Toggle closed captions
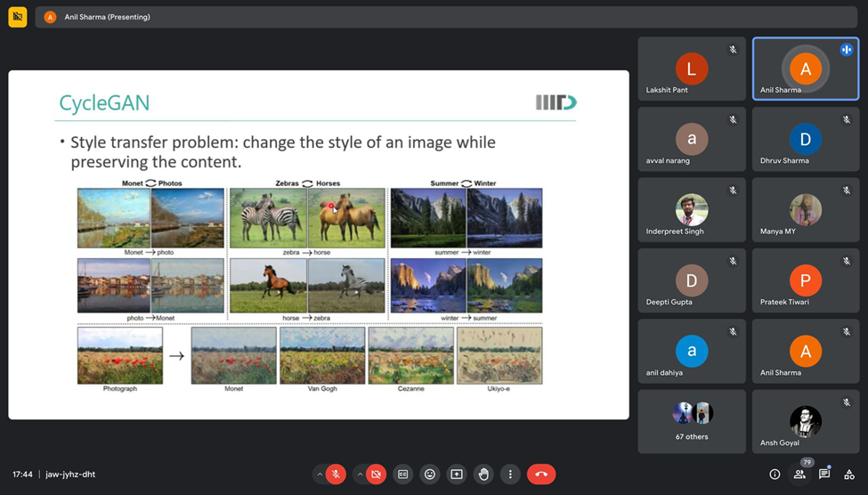This screenshot has width=868, height=495. click(x=403, y=475)
